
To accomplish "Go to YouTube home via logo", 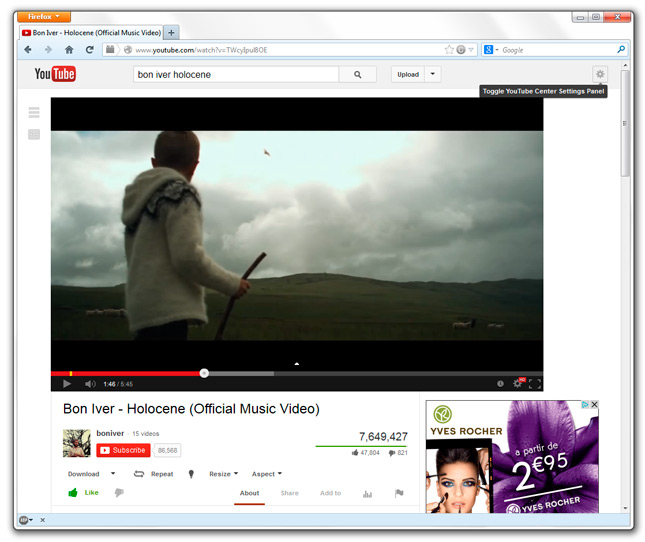I will (x=55, y=74).
